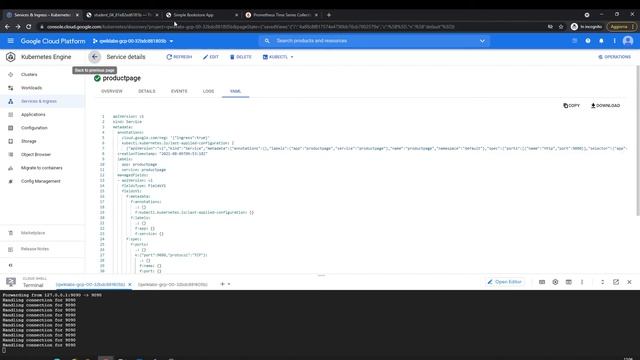Click the Approva browser update button

pyautogui.click(x=622, y=27)
